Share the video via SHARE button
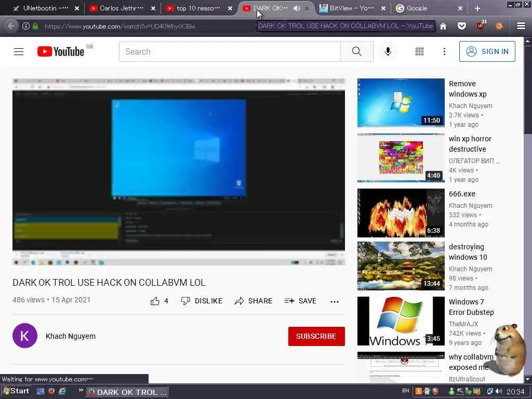This screenshot has height=399, width=532. (x=254, y=301)
